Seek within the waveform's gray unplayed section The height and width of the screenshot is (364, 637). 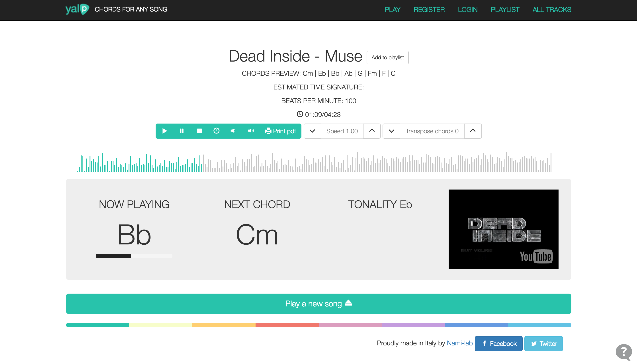point(379,163)
